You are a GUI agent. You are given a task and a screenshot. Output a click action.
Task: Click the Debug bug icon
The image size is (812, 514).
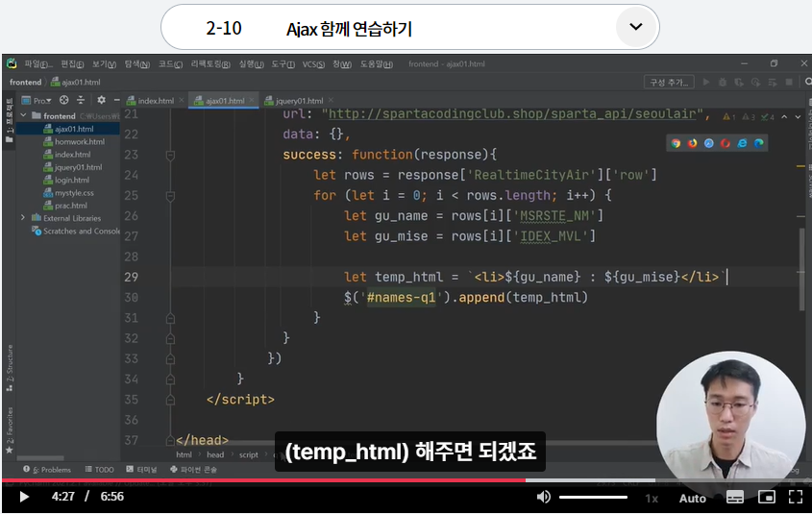(x=723, y=82)
